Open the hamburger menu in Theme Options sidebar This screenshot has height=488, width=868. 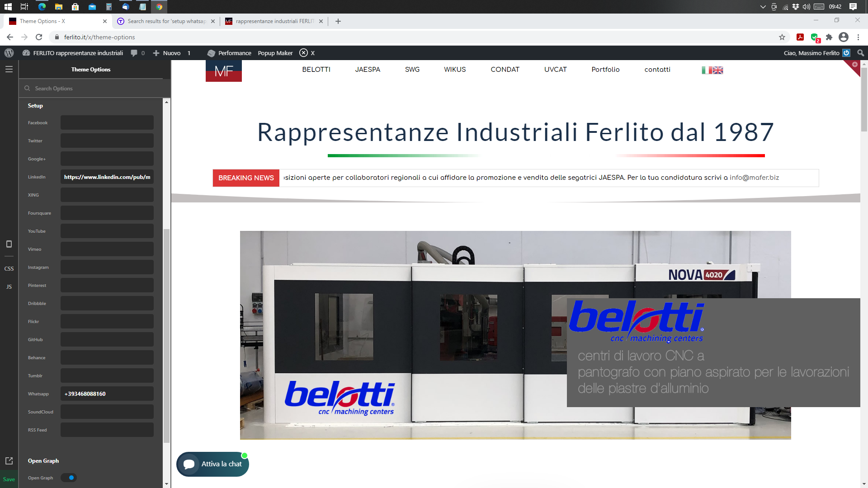tap(9, 69)
